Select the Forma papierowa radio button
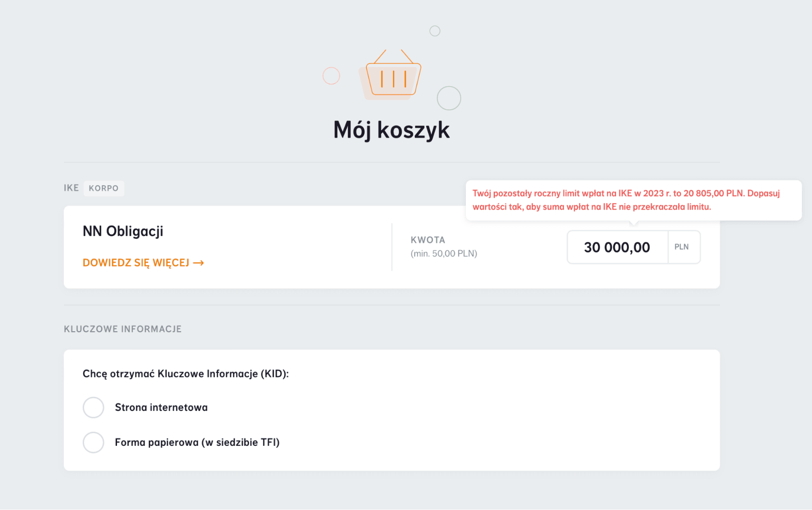This screenshot has width=812, height=510. tap(93, 442)
